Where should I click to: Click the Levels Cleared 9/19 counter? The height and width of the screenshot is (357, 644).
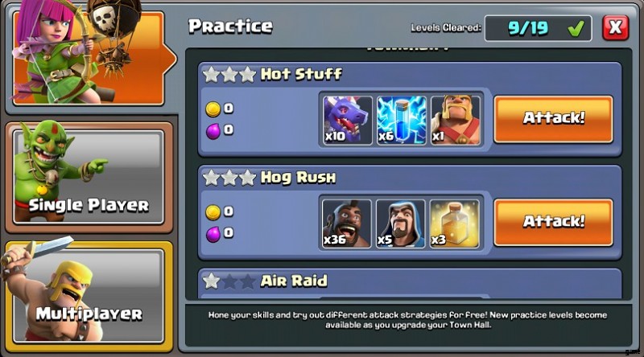[538, 28]
